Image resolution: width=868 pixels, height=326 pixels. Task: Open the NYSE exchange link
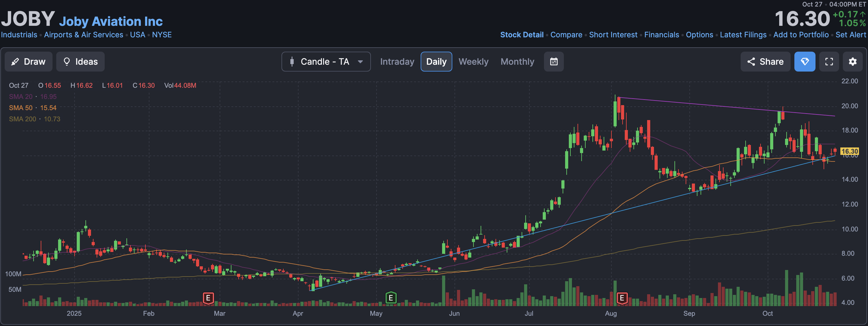tap(162, 35)
